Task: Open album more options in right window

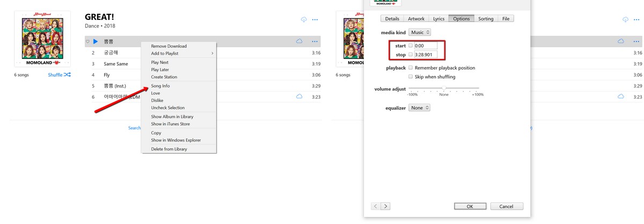Action: point(637,19)
